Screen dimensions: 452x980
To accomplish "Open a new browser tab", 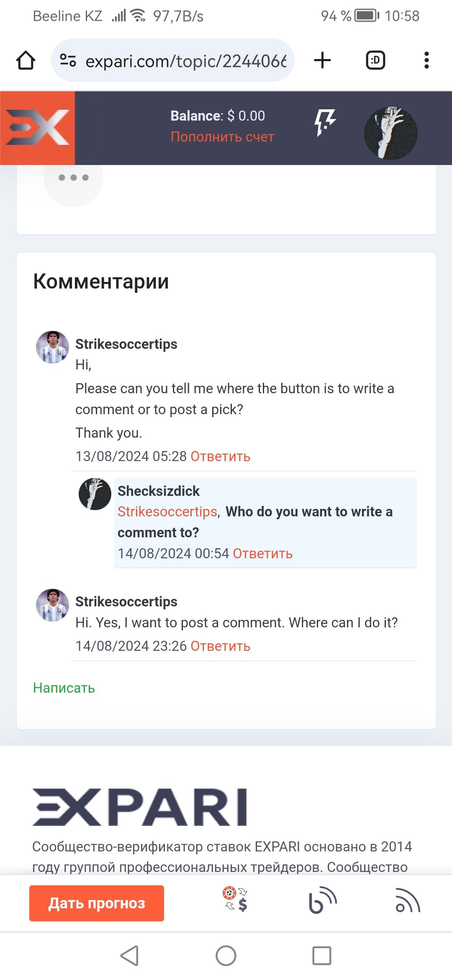I will pos(322,60).
